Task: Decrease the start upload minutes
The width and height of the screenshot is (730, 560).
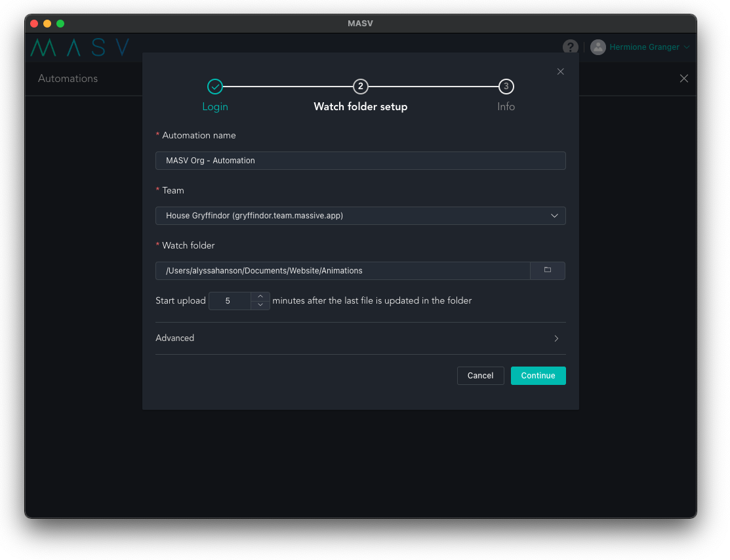Action: tap(260, 305)
